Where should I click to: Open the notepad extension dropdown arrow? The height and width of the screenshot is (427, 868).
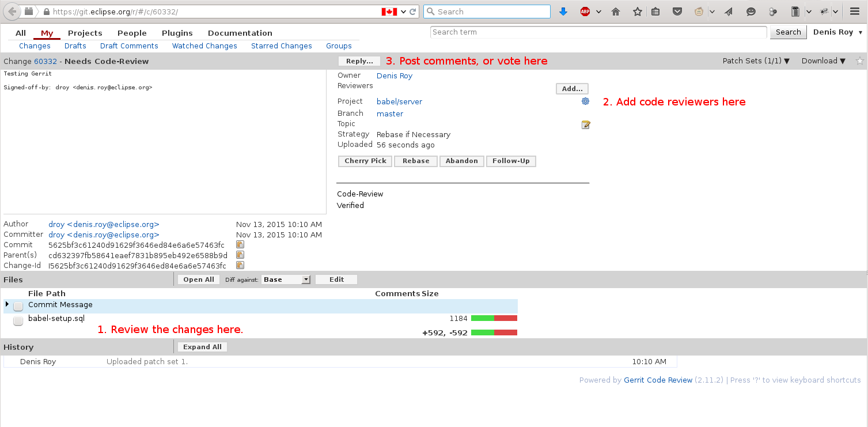809,12
